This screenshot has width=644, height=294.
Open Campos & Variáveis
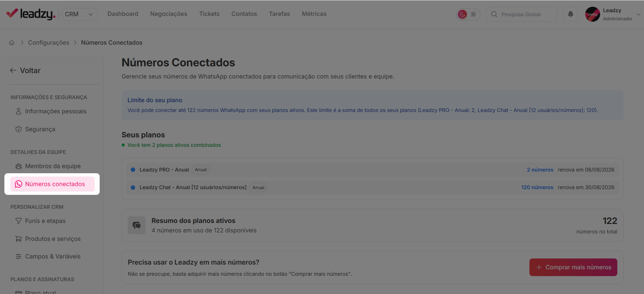[x=52, y=256]
